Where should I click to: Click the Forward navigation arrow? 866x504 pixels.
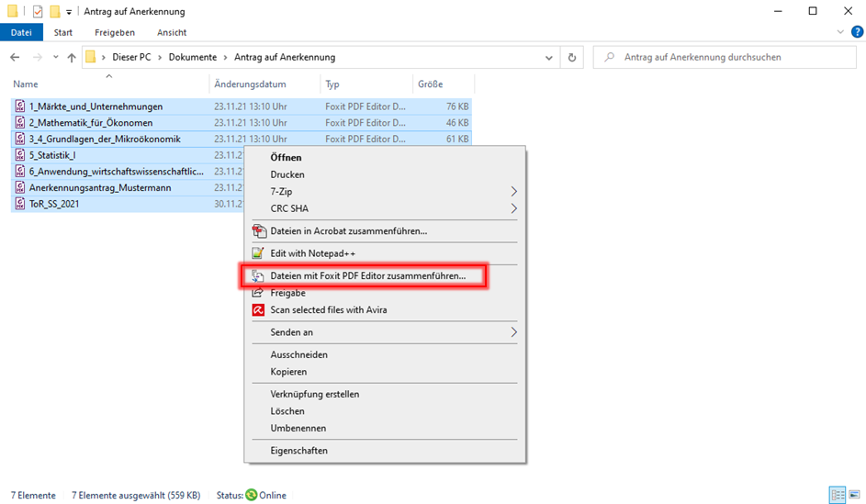coord(37,58)
